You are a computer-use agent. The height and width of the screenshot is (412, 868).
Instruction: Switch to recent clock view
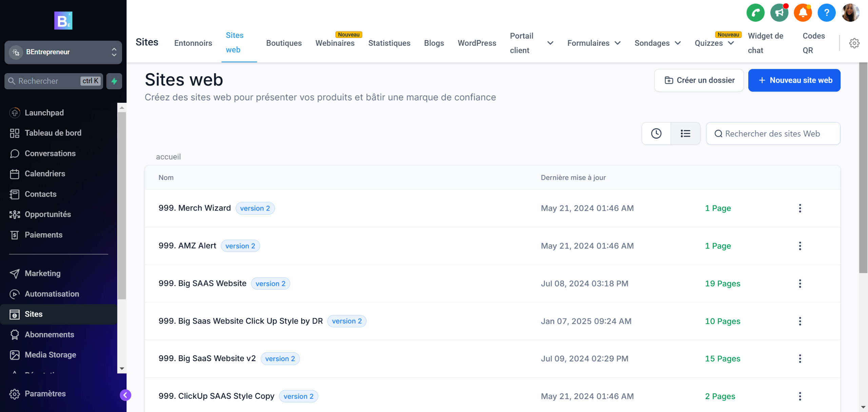coord(656,134)
